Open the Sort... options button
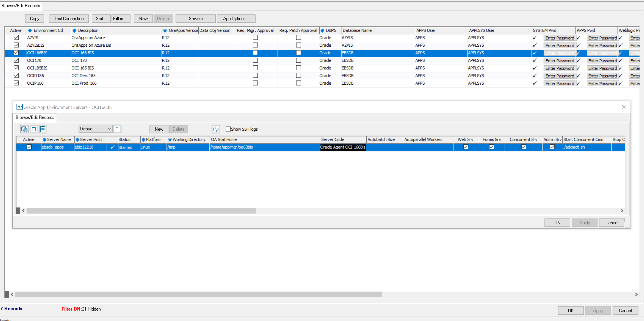The image size is (644, 321). click(x=101, y=19)
